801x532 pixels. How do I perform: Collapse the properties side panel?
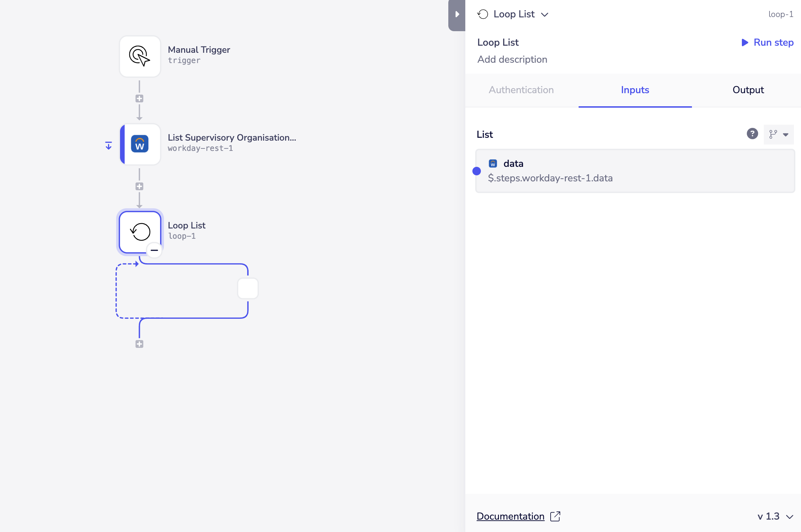(457, 15)
